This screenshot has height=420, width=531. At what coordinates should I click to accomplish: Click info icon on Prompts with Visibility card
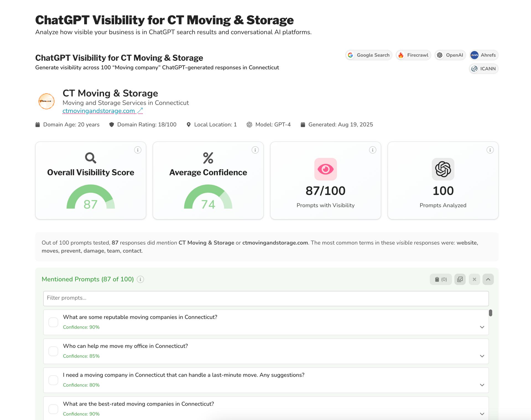point(373,150)
